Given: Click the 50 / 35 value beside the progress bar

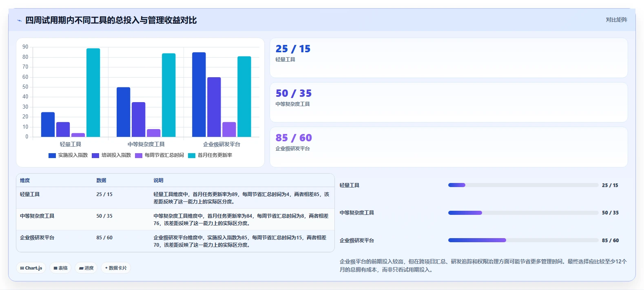Looking at the screenshot, I should (610, 213).
